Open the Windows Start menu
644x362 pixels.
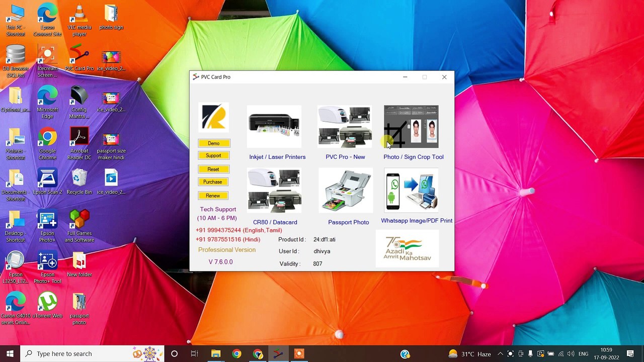pyautogui.click(x=10, y=353)
